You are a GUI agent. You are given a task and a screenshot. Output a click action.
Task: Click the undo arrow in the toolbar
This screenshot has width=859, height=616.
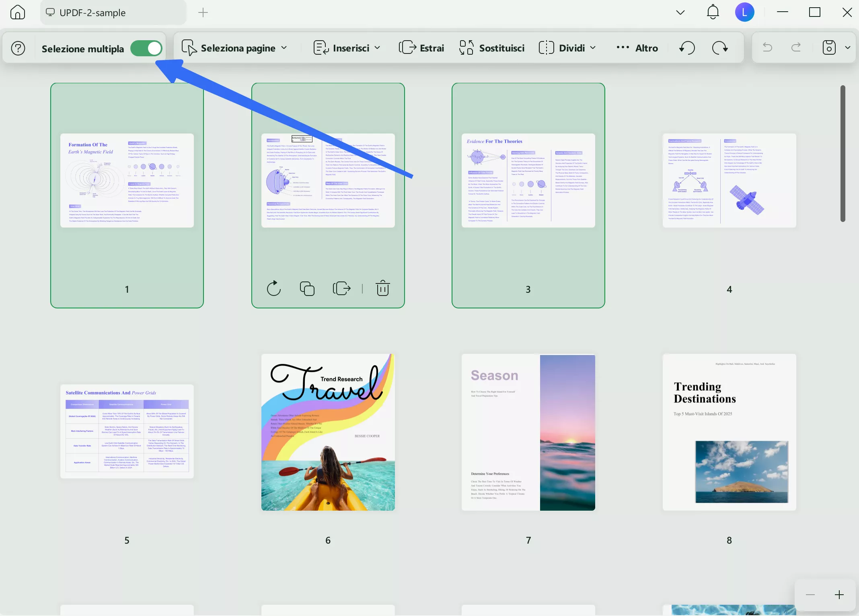767,47
